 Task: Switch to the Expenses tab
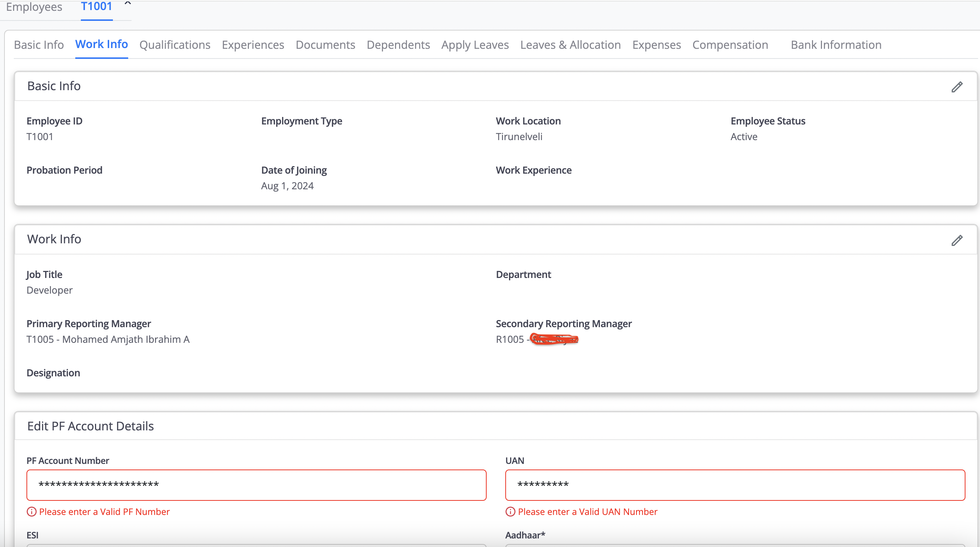point(656,45)
